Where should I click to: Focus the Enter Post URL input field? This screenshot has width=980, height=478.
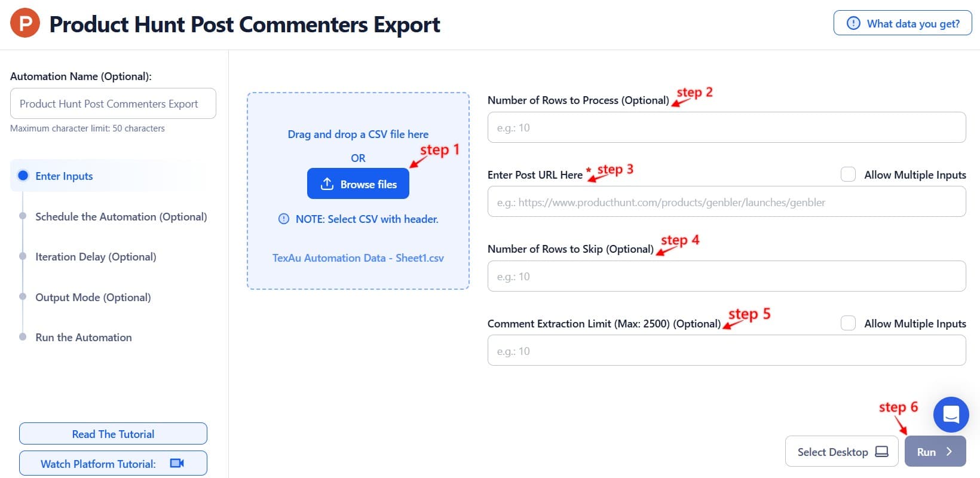coord(726,202)
